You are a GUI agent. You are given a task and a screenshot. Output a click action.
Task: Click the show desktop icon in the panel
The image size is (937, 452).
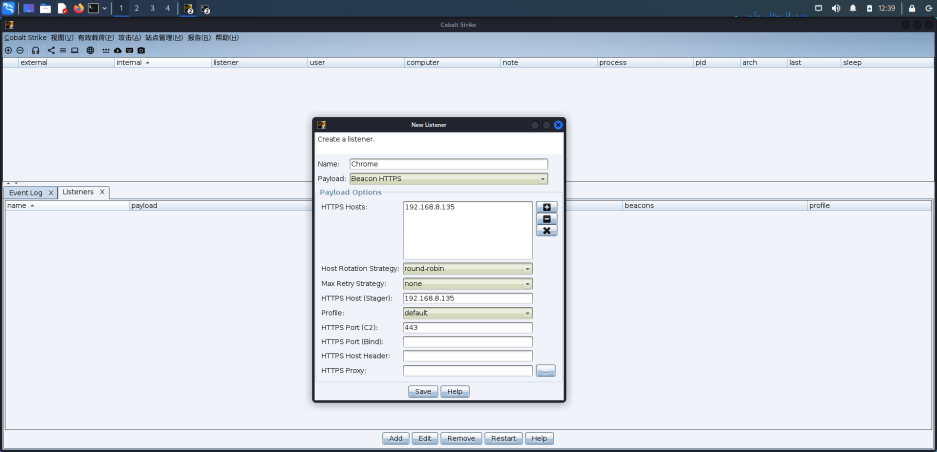click(x=29, y=8)
